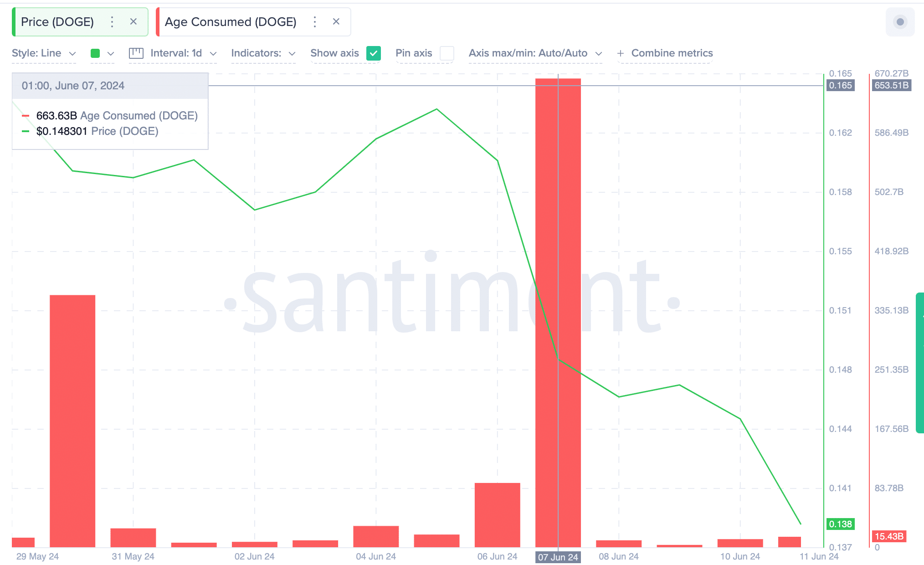924x565 pixels.
Task: Click the 0.155 price axis label
Action: coord(841,251)
